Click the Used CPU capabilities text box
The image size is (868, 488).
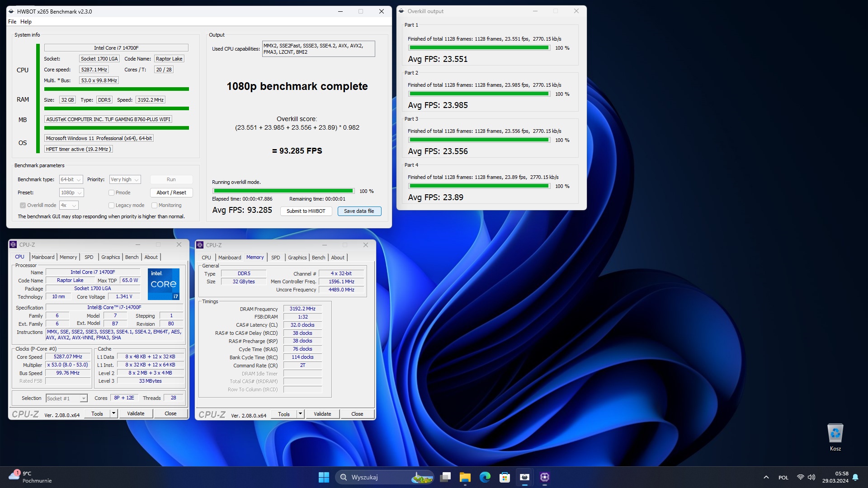318,49
